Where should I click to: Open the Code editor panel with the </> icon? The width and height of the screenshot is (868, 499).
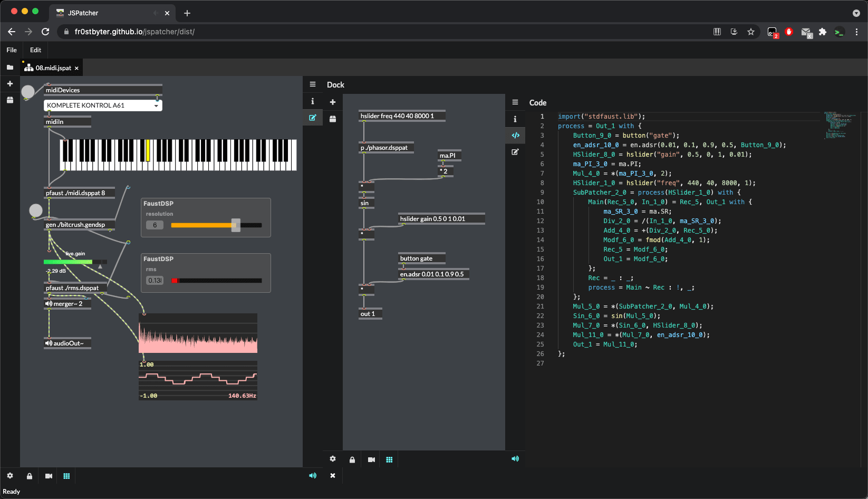(515, 136)
